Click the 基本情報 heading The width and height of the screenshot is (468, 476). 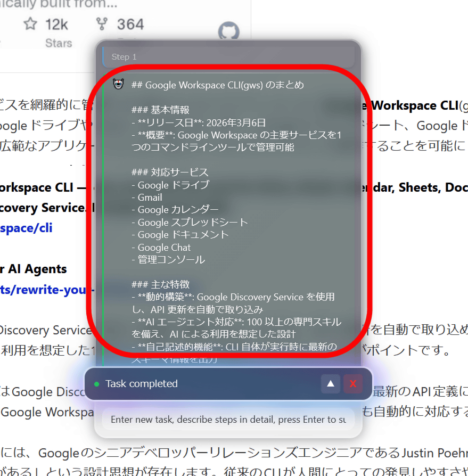pyautogui.click(x=160, y=110)
